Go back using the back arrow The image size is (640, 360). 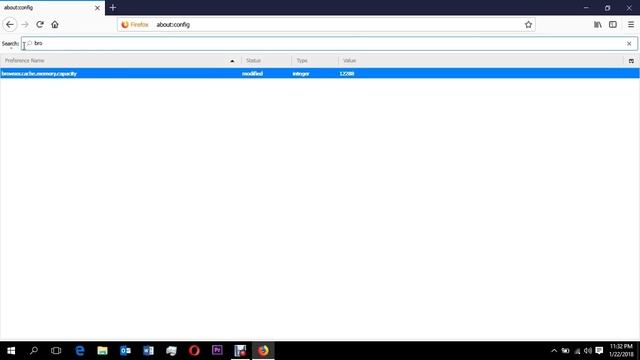pos(10,24)
